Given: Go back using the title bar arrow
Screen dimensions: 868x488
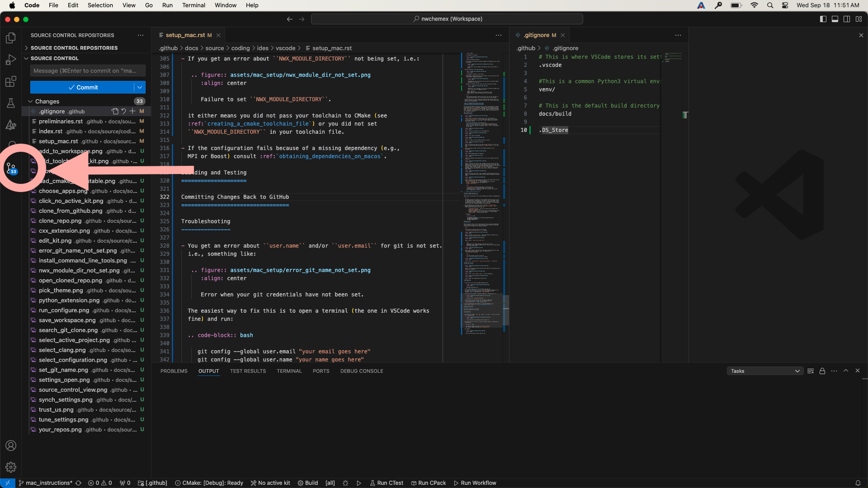Looking at the screenshot, I should click(x=290, y=19).
